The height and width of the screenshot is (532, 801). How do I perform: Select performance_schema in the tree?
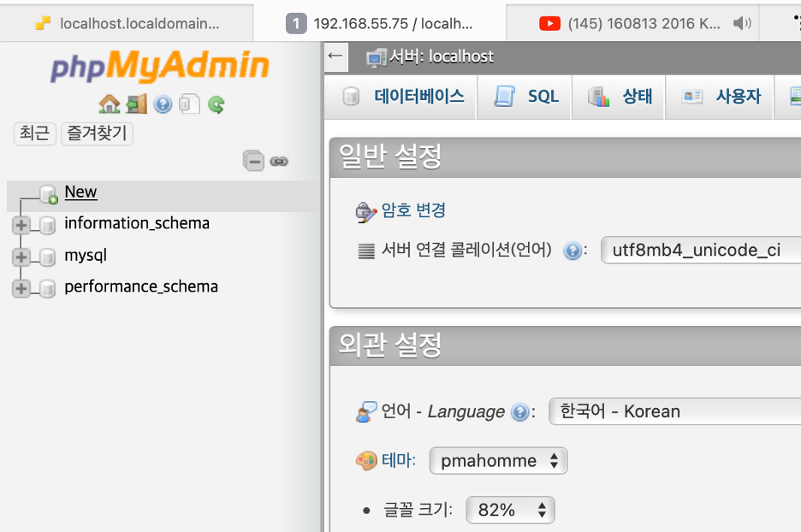[141, 287]
